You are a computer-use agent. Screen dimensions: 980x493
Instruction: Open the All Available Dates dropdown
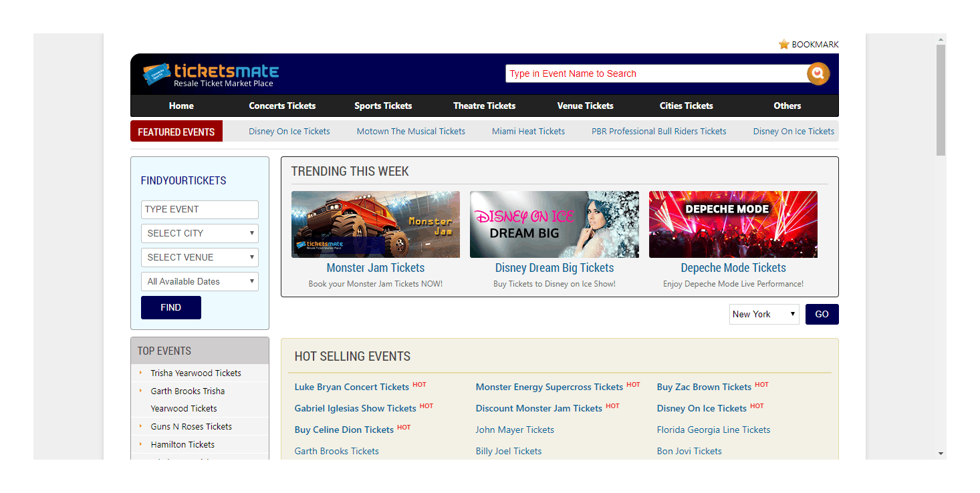(199, 281)
